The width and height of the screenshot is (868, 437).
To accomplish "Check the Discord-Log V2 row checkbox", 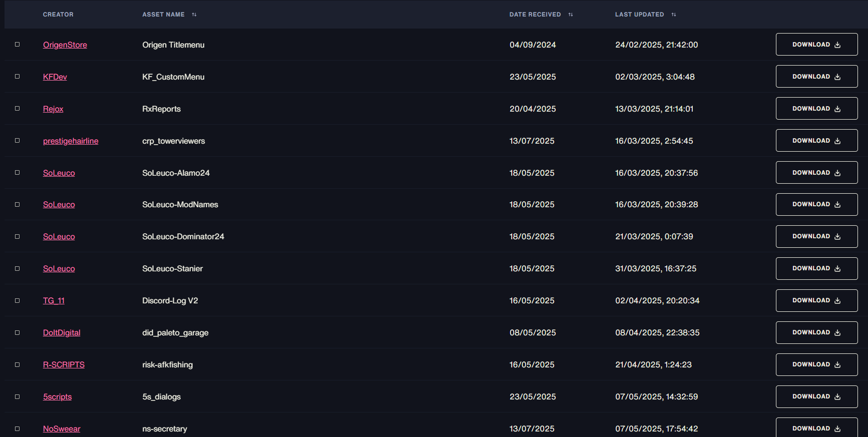I will 18,301.
